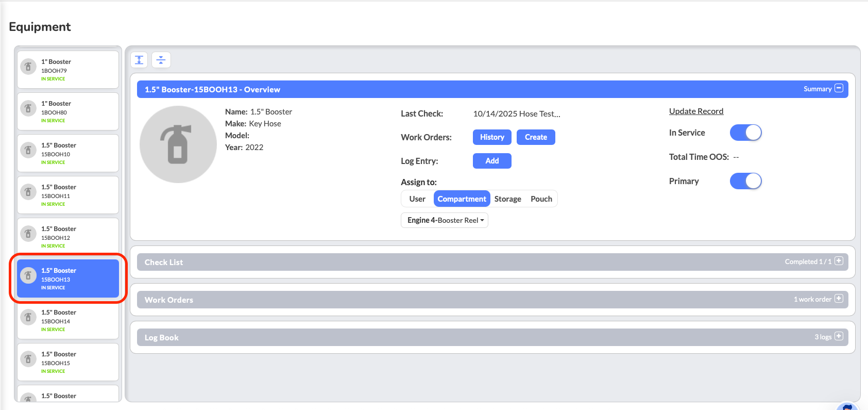
Task: Switch to the Pouch assign option
Action: [x=541, y=199]
